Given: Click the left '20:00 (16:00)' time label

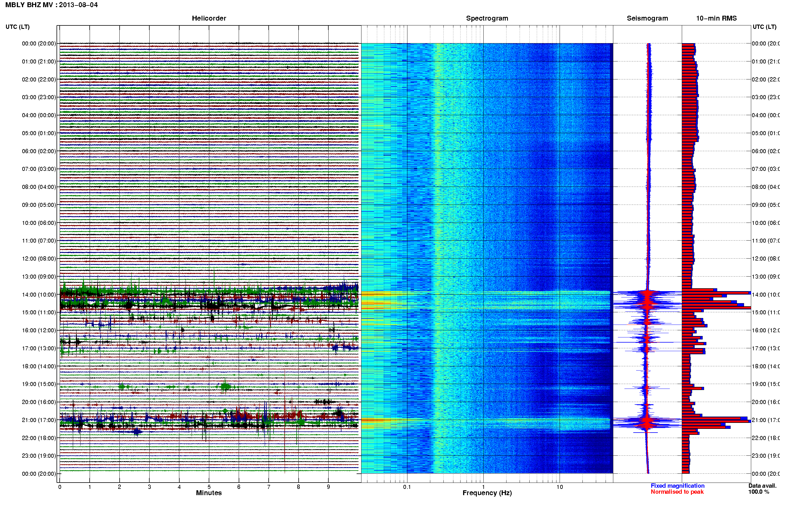Looking at the screenshot, I should pyautogui.click(x=39, y=402).
